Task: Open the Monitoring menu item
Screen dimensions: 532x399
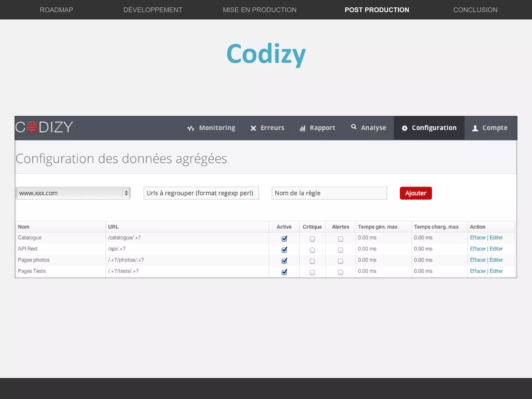Action: [x=211, y=128]
